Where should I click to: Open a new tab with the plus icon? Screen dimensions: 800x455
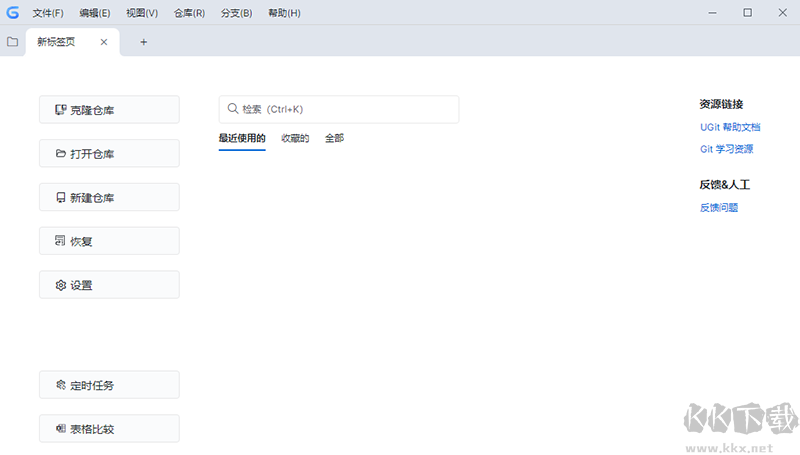click(x=143, y=42)
